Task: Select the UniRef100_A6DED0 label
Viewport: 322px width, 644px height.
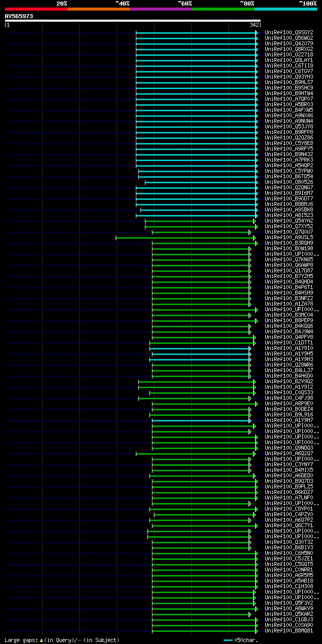Action: click(289, 475)
